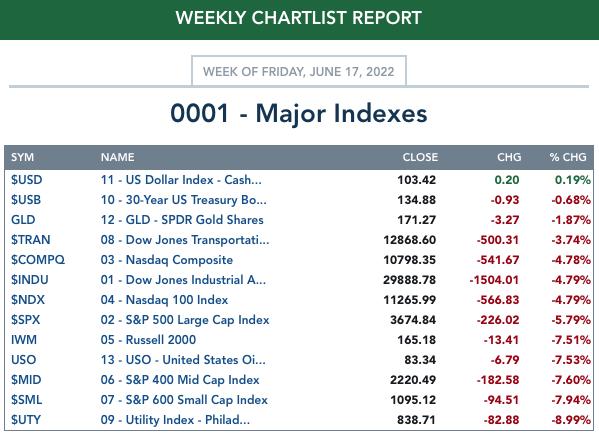Click the GLD symbol link
599x436 pixels.
pyautogui.click(x=23, y=220)
